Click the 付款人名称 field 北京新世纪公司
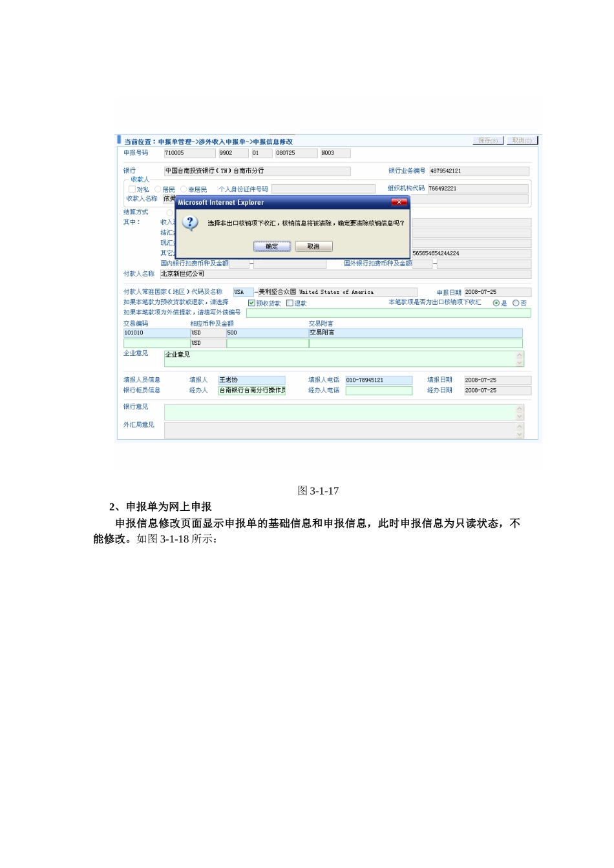614x868 pixels. click(346, 274)
